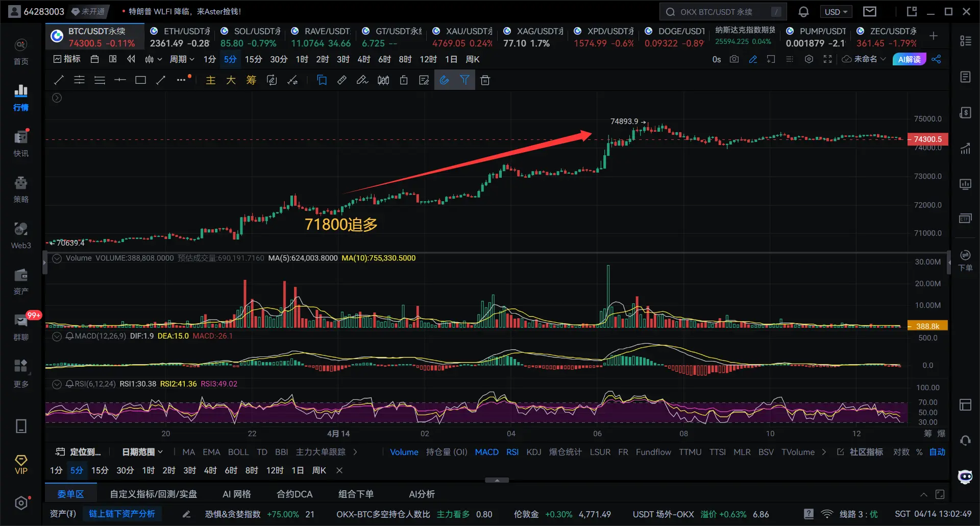Click the 74300.5 current price label

tap(927, 139)
